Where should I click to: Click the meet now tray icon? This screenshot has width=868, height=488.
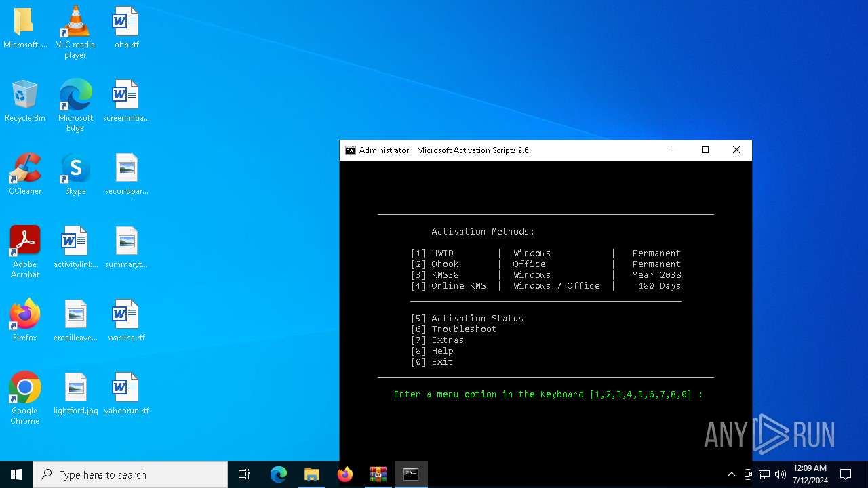point(748,474)
